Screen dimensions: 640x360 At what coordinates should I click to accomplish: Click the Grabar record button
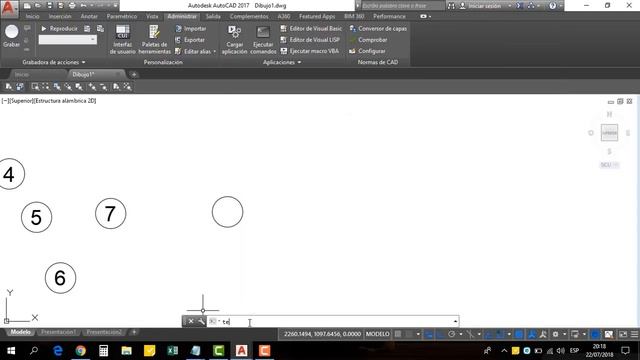[11, 36]
